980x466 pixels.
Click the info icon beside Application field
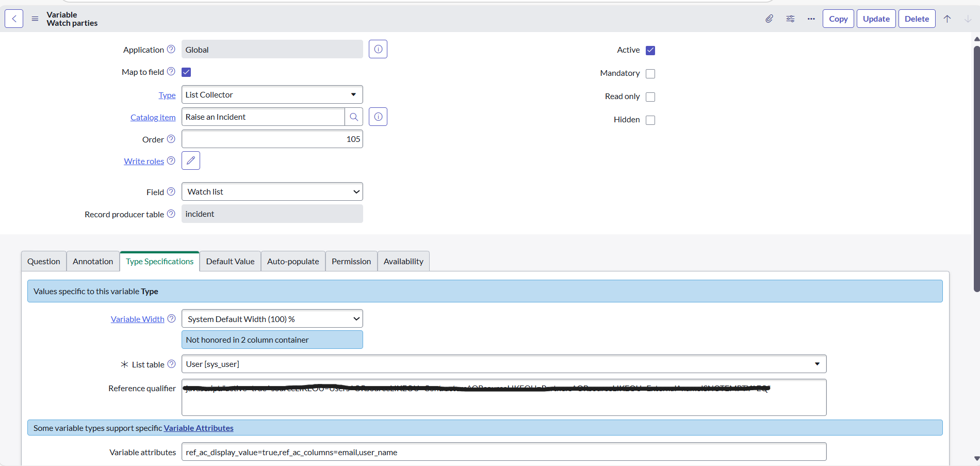tap(378, 50)
